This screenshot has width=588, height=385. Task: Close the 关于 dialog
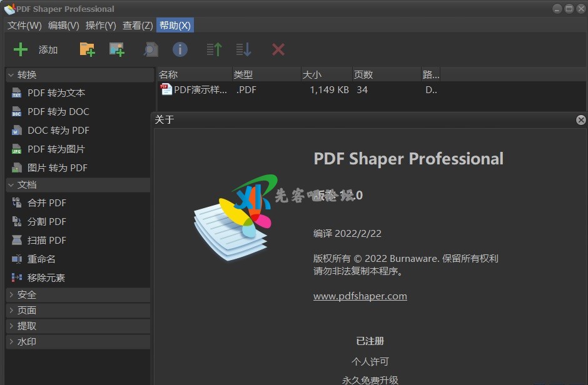tap(580, 120)
